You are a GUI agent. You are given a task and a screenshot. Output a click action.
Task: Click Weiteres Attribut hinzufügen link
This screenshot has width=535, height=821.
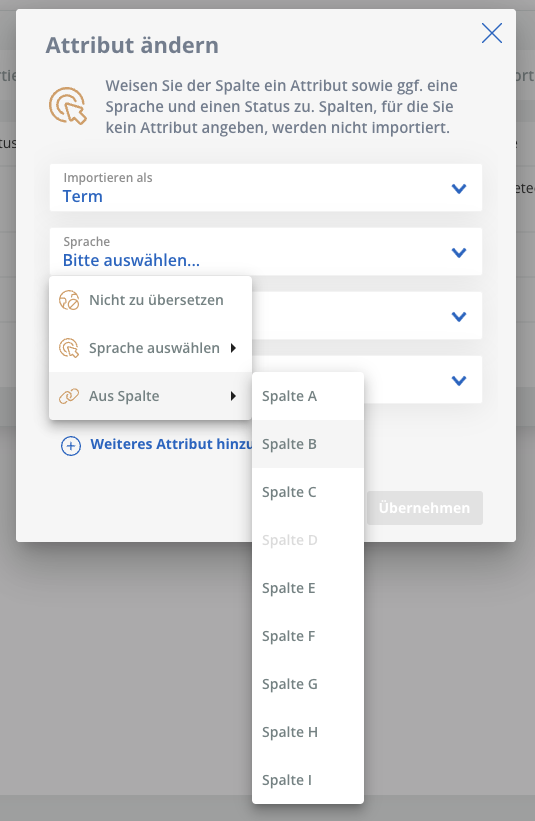click(x=171, y=444)
